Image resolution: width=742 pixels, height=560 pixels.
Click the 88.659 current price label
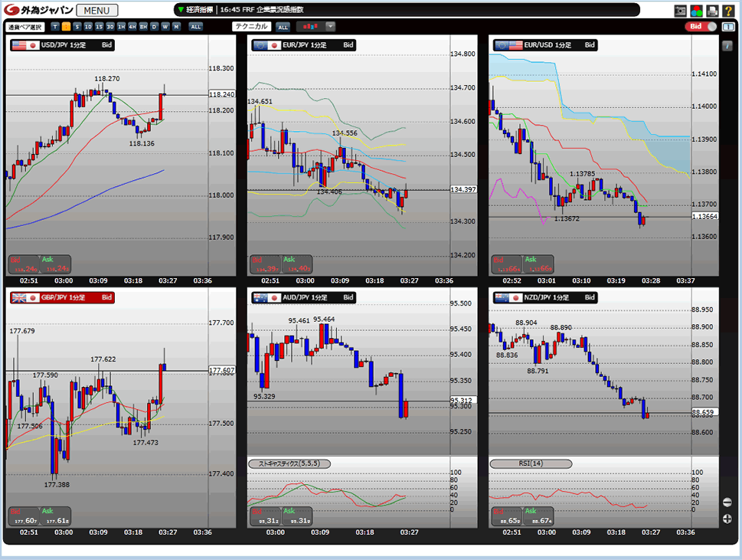click(x=704, y=412)
